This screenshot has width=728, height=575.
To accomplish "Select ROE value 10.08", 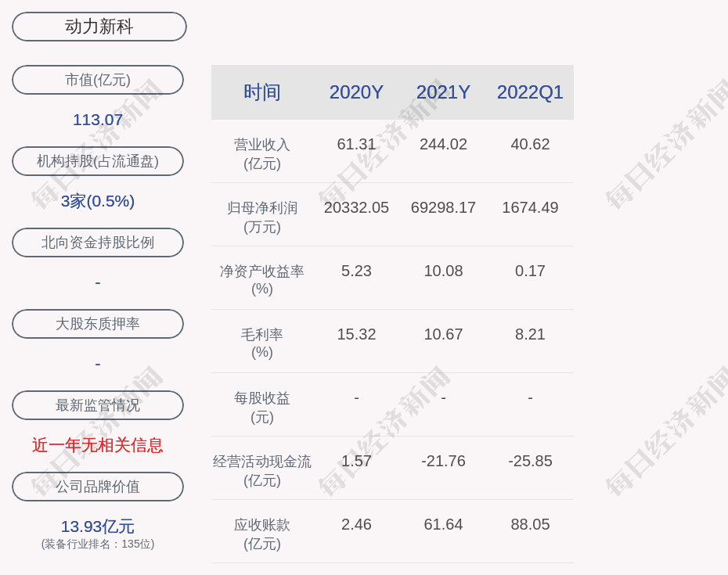I will (x=443, y=271).
